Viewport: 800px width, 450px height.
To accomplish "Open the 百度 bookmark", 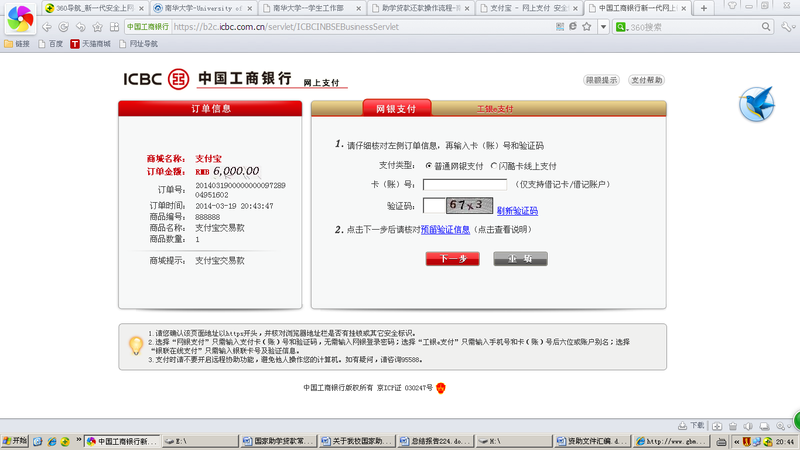I will click(51, 44).
